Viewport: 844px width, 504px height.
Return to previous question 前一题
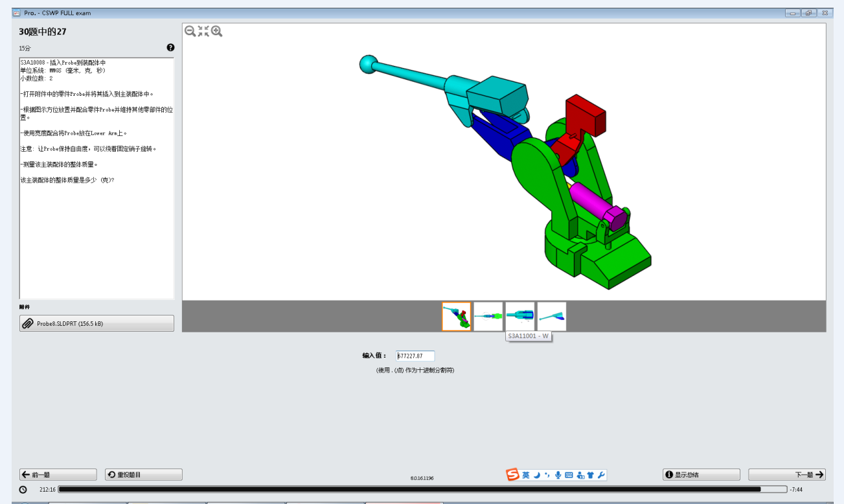(x=58, y=474)
